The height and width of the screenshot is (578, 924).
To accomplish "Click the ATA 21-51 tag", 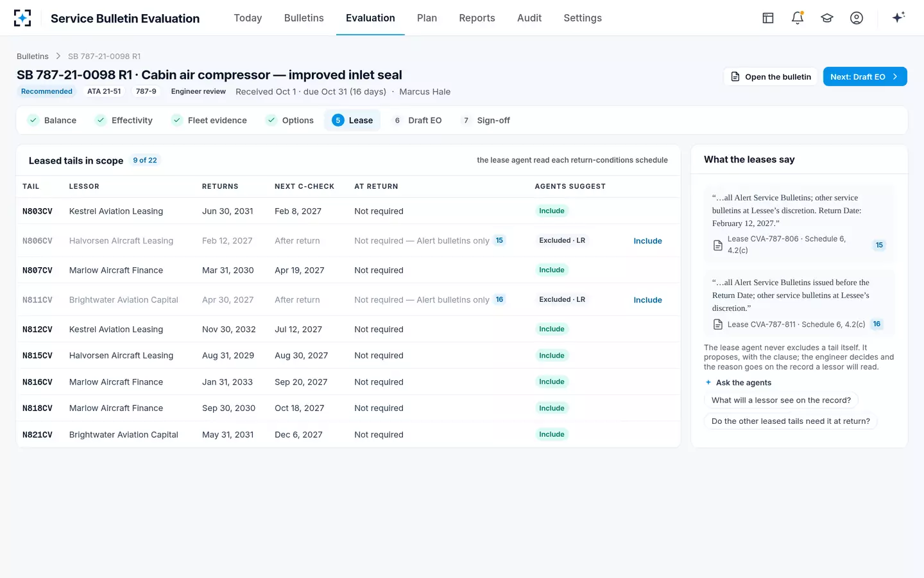I will click(104, 91).
